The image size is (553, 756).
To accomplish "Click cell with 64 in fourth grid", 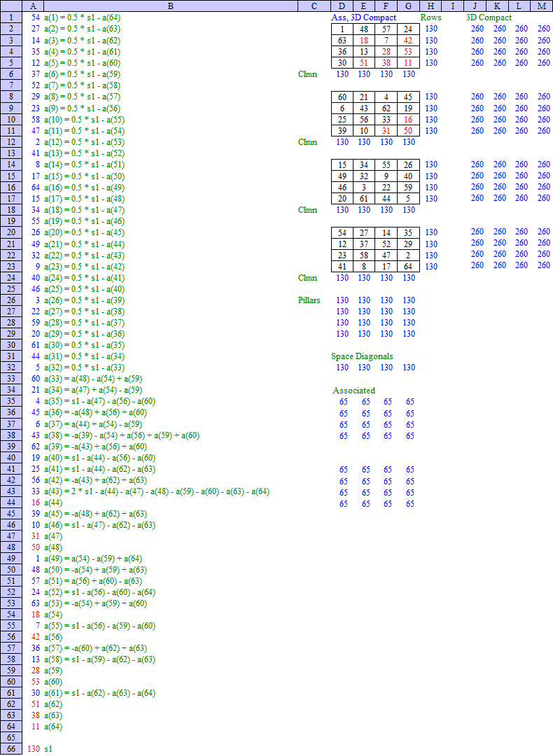I will (408, 267).
